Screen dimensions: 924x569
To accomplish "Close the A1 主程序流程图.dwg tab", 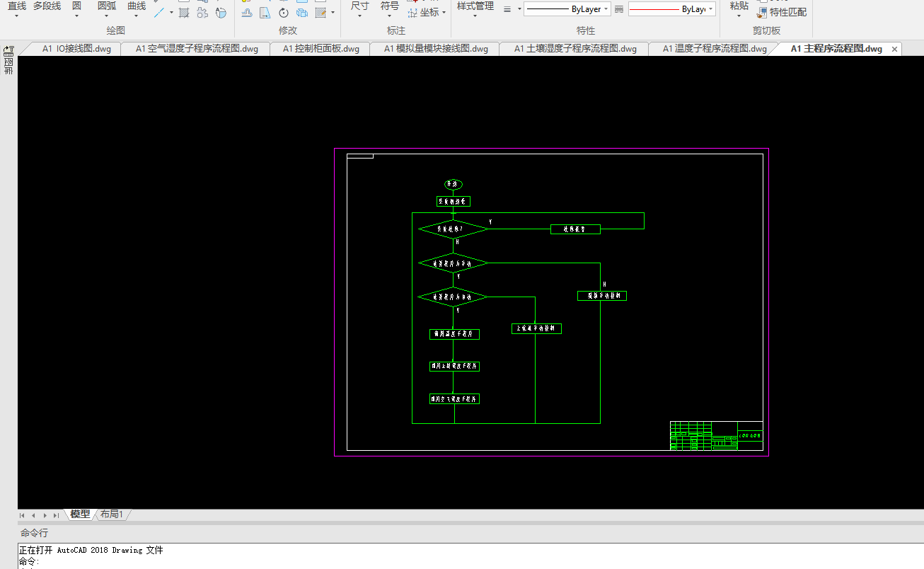I will coord(894,49).
